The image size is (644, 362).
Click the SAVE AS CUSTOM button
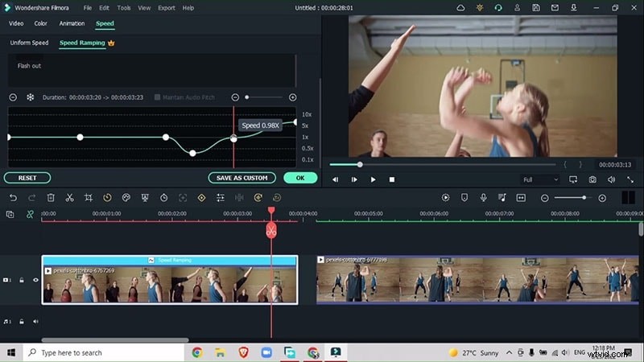(242, 178)
